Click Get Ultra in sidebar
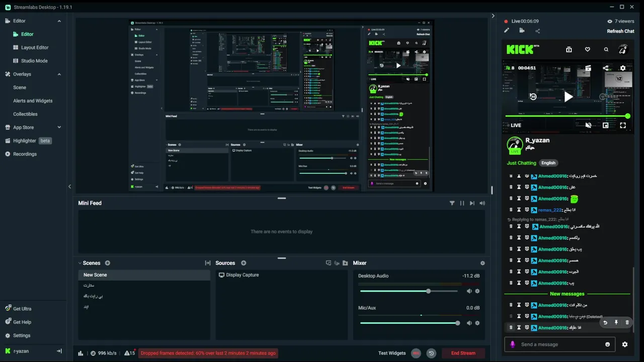The height and width of the screenshot is (362, 644). click(x=22, y=309)
